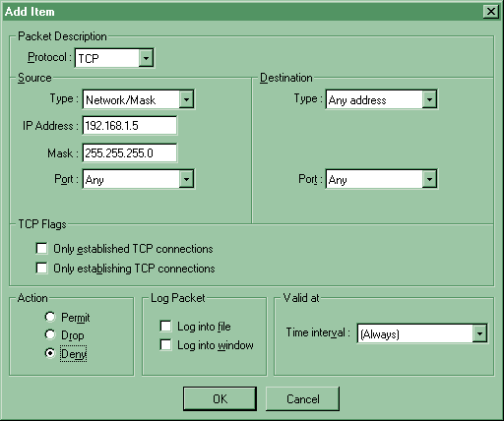
Task: Enable Only established TCP connections
Action: pos(41,249)
